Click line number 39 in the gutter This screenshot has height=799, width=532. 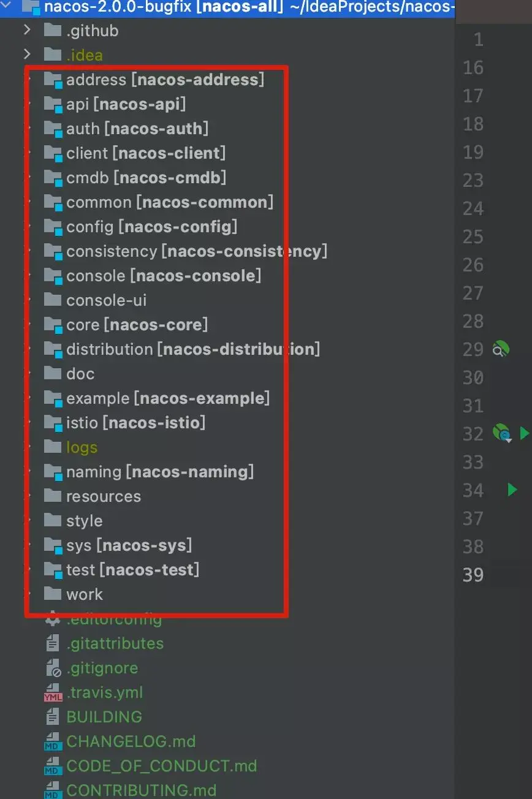(473, 575)
